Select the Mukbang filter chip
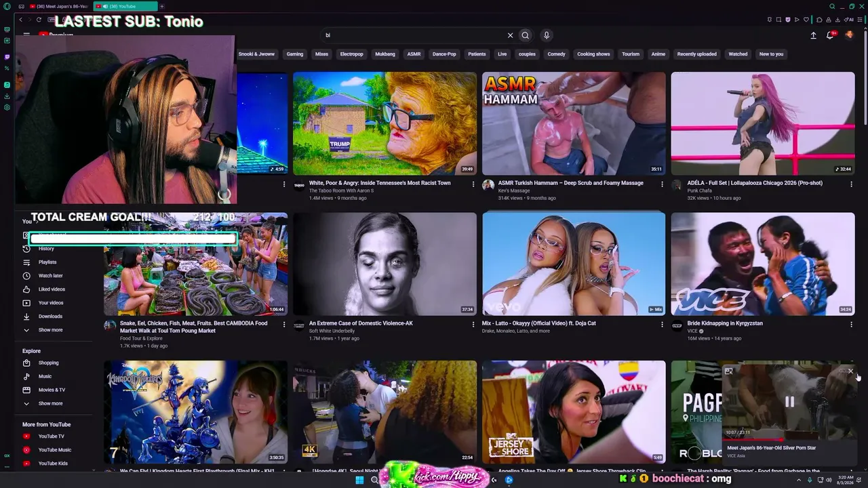This screenshot has height=488, width=868. pos(385,54)
